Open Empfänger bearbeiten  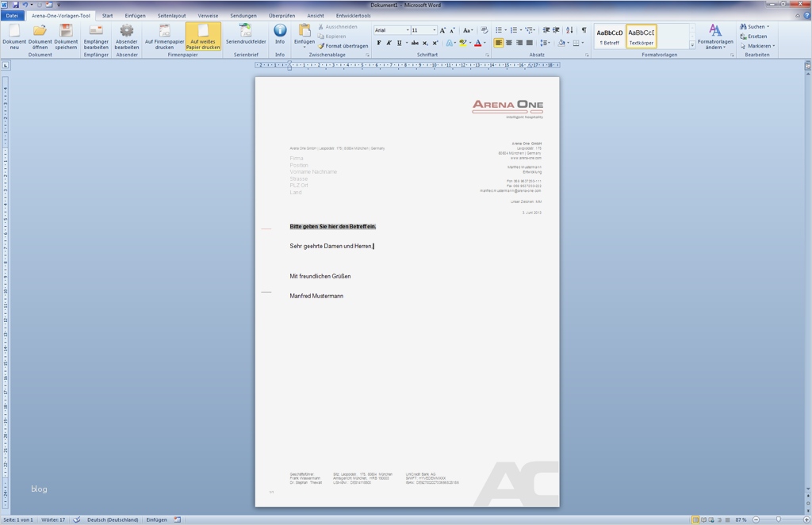tap(95, 36)
